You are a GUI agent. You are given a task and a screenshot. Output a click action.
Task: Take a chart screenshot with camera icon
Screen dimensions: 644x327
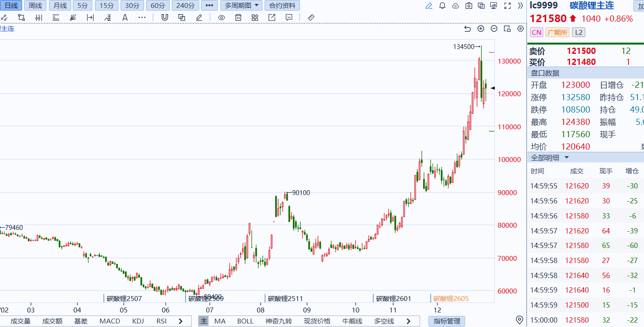tap(469, 6)
